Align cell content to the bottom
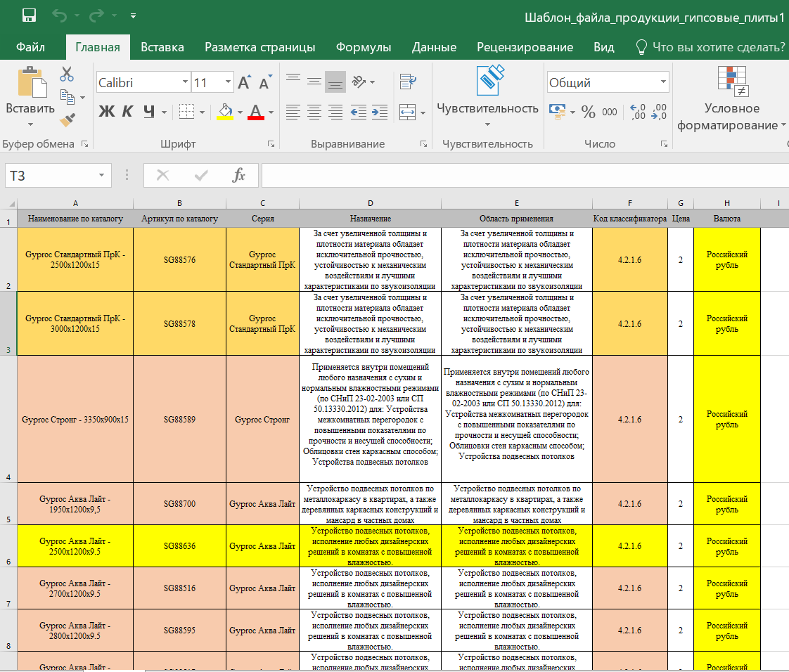This screenshot has height=672, width=789. [335, 82]
